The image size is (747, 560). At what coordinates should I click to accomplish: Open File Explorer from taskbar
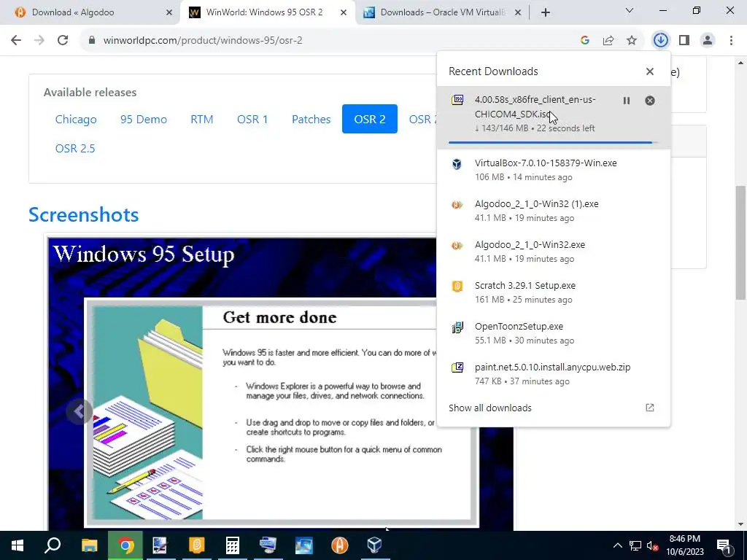click(89, 545)
